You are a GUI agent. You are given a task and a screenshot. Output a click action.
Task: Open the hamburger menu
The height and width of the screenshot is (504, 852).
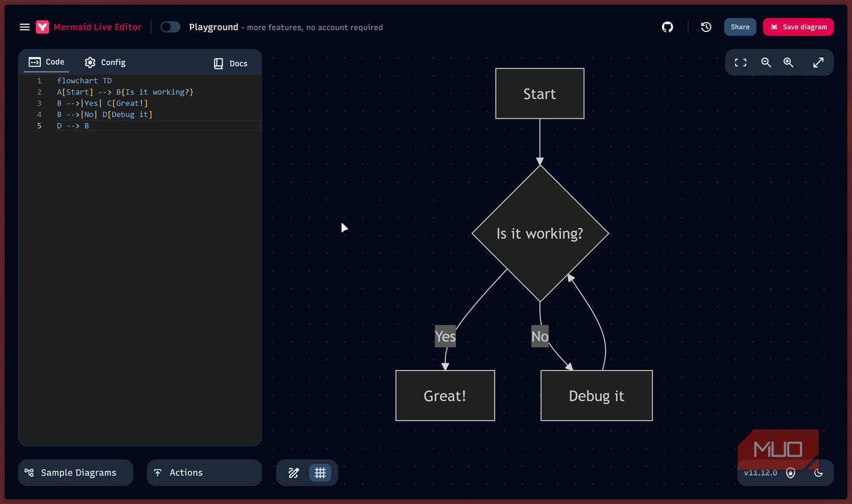click(24, 27)
